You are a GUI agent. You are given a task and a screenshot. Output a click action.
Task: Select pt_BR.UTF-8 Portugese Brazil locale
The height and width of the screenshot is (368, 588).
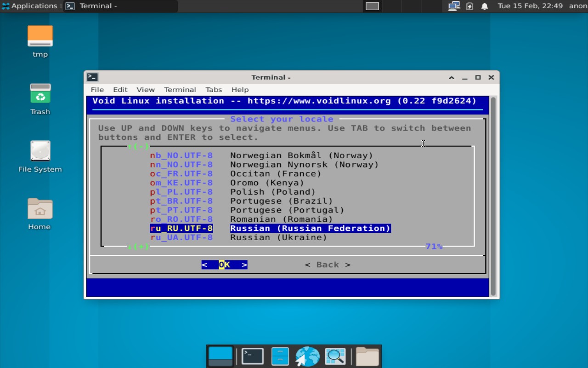(x=242, y=201)
